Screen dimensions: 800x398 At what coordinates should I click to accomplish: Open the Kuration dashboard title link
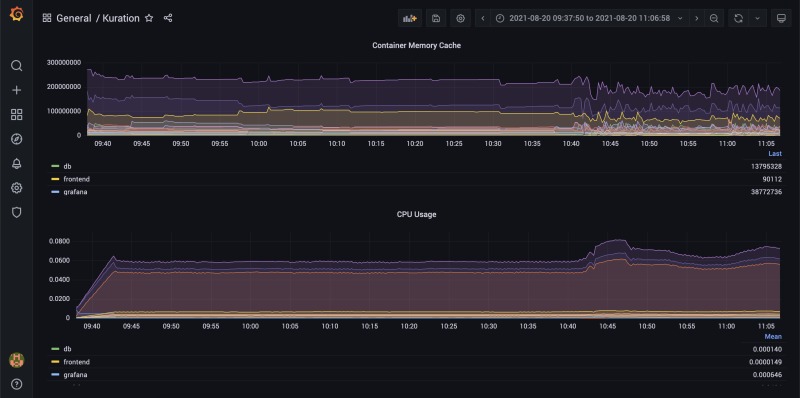pos(120,18)
